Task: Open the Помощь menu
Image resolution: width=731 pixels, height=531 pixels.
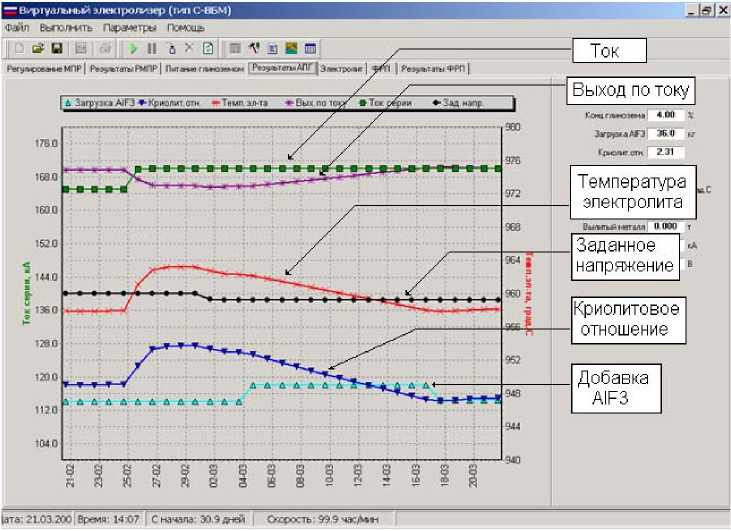Action: click(185, 27)
